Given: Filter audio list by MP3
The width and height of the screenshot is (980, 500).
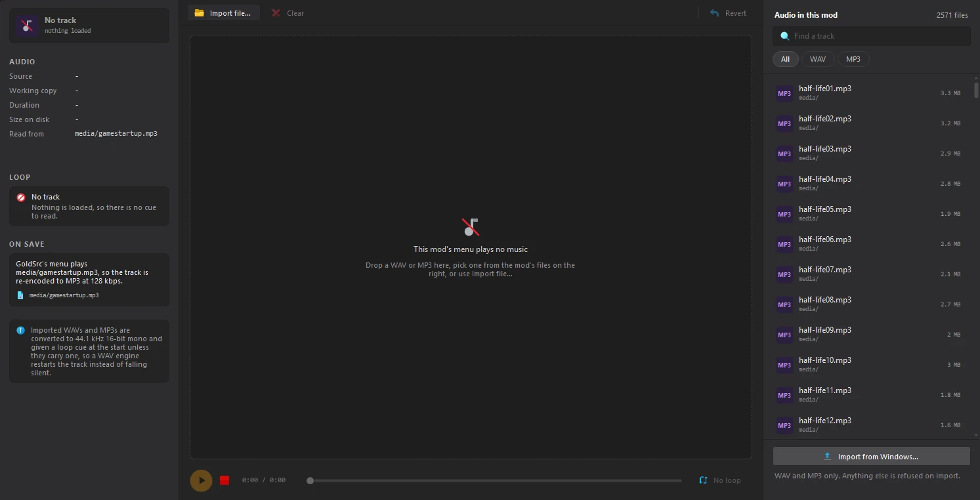Looking at the screenshot, I should (x=853, y=59).
